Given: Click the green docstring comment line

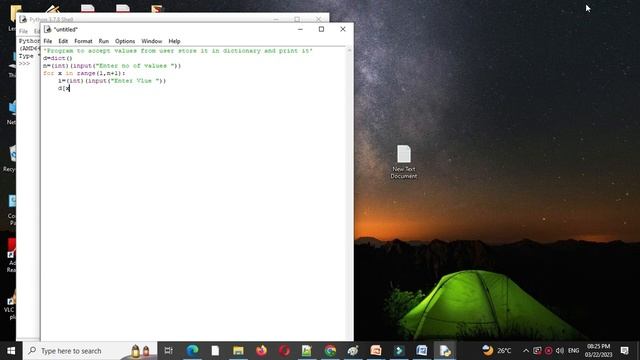Looking at the screenshot, I should [178, 51].
